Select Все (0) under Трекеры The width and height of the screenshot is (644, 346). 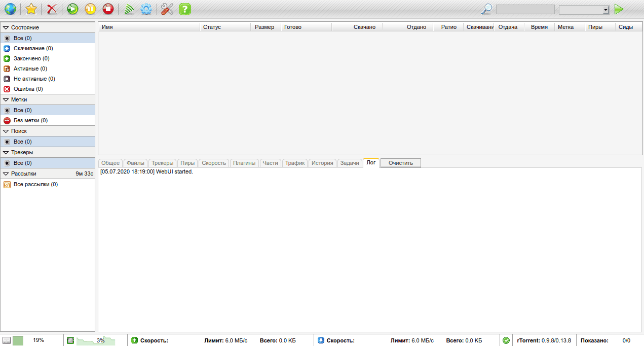48,163
